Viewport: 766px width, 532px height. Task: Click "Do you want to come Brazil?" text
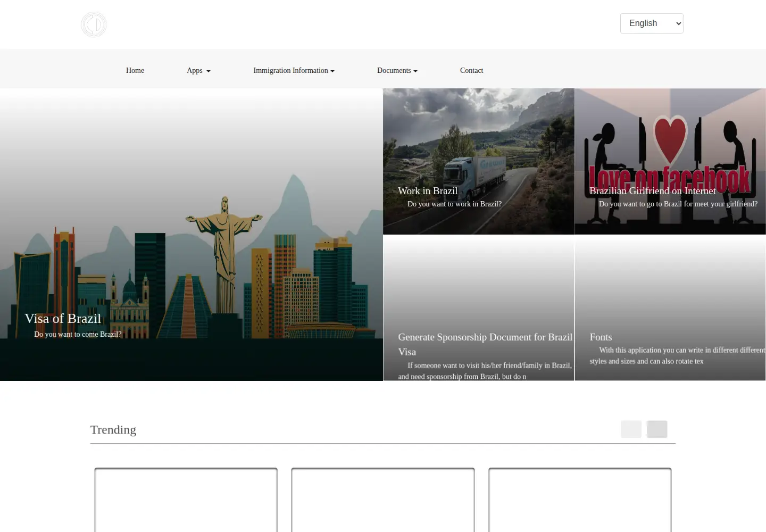click(78, 334)
